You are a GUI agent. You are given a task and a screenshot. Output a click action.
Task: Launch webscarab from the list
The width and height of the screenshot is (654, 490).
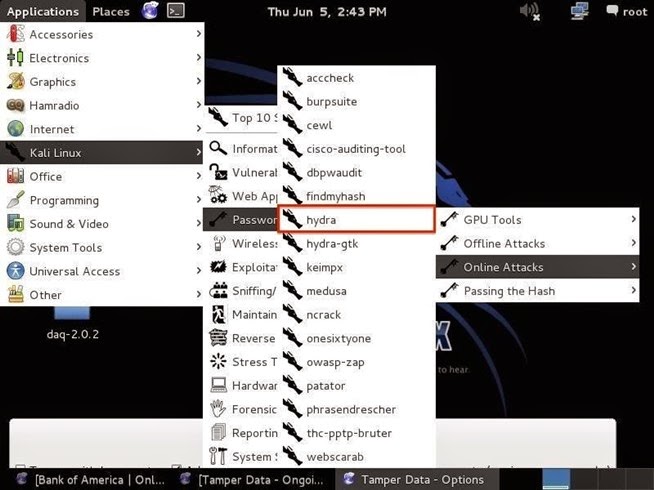[357, 457]
